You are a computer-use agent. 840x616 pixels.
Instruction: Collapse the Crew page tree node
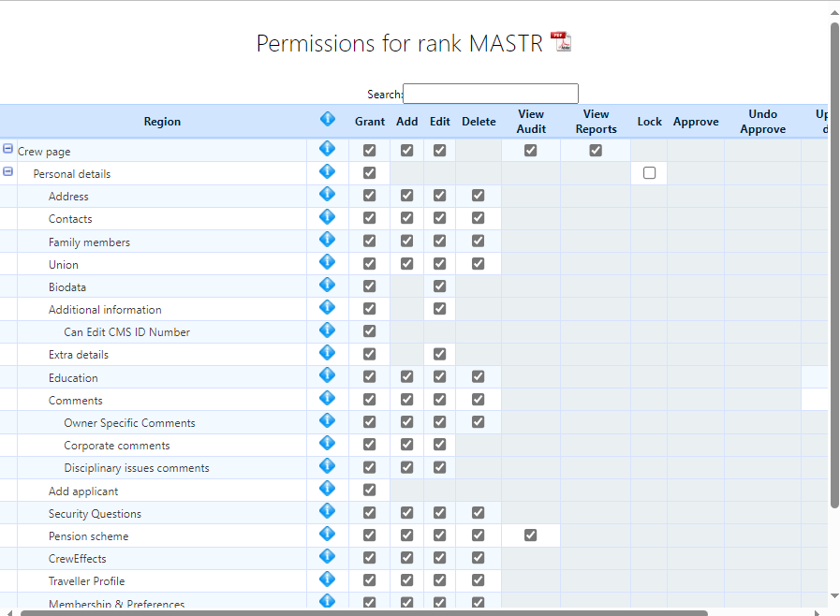pyautogui.click(x=8, y=150)
